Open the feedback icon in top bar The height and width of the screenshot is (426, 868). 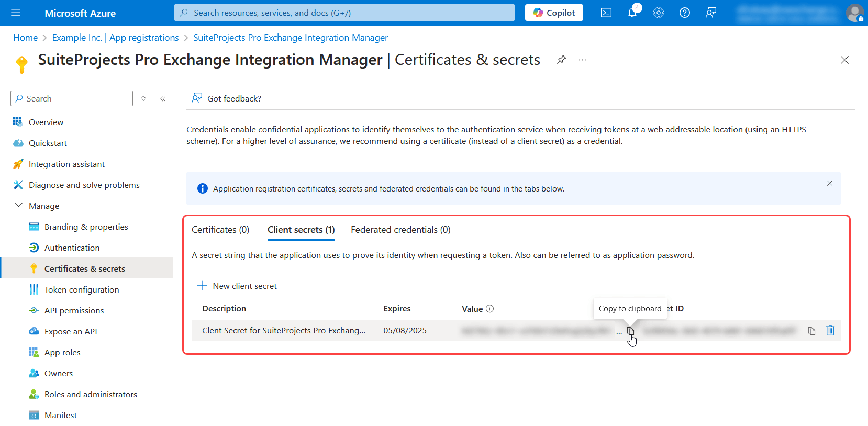(x=711, y=13)
